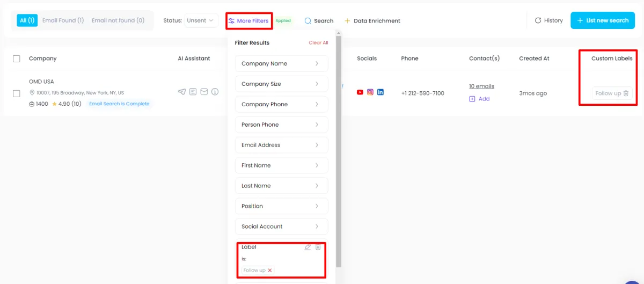Viewport: 644px width, 284px height.
Task: Open the History view
Action: tap(549, 20)
